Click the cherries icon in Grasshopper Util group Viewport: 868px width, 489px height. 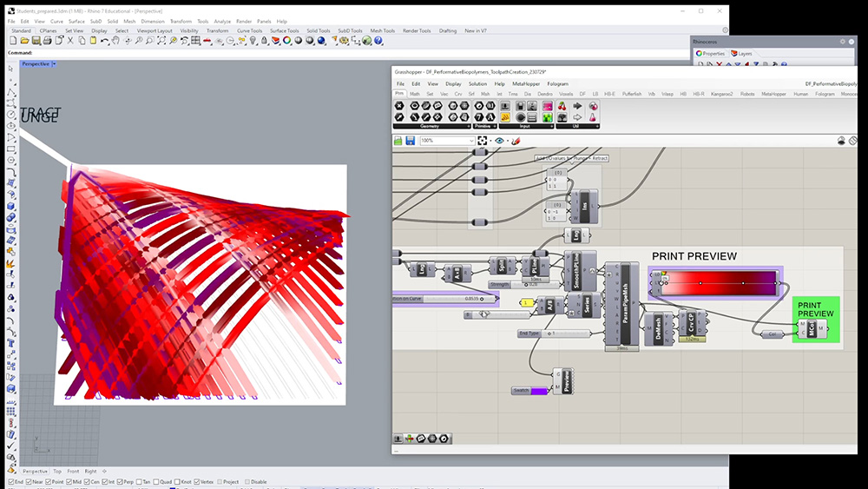[x=562, y=106]
